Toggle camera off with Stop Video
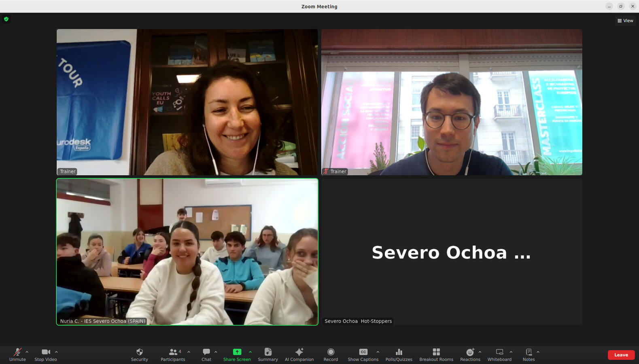639x364 pixels. [x=46, y=354]
